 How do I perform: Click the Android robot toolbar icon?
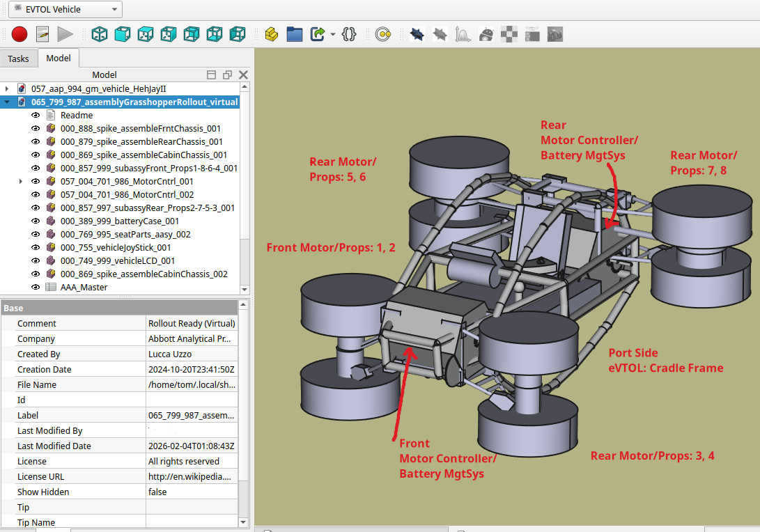point(487,33)
